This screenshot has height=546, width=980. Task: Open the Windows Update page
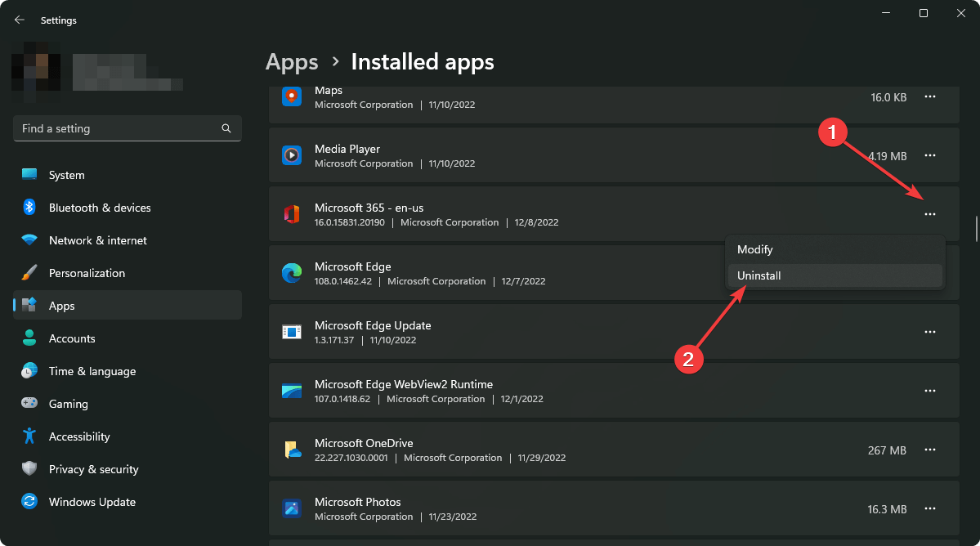(128, 502)
